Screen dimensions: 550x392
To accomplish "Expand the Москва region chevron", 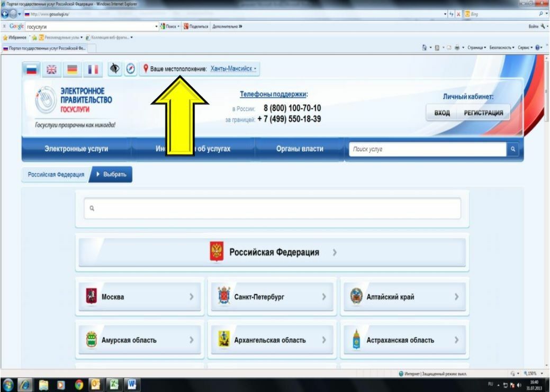I will point(140,297).
